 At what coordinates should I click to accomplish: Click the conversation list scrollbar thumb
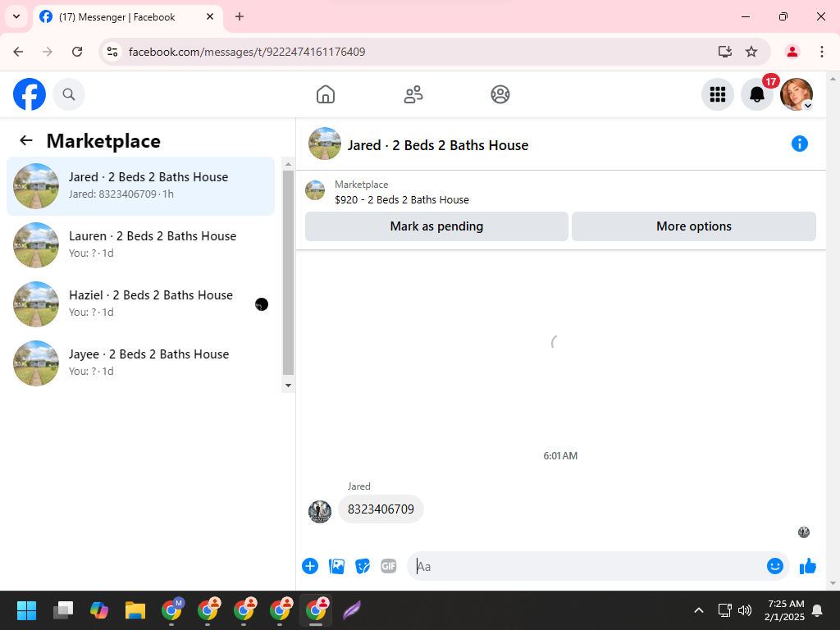tap(288, 272)
